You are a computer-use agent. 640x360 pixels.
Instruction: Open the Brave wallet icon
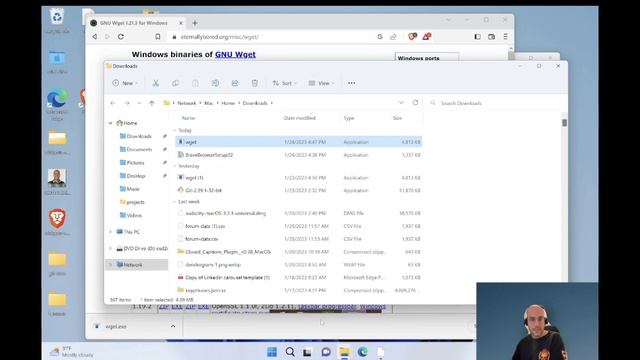click(491, 37)
